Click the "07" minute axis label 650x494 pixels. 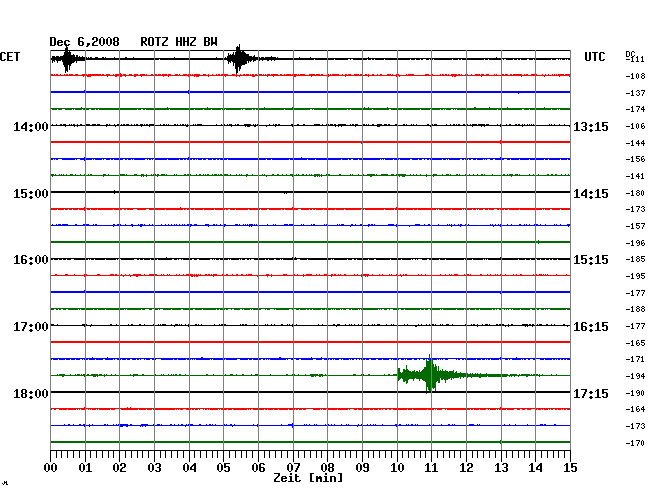[x=293, y=468]
